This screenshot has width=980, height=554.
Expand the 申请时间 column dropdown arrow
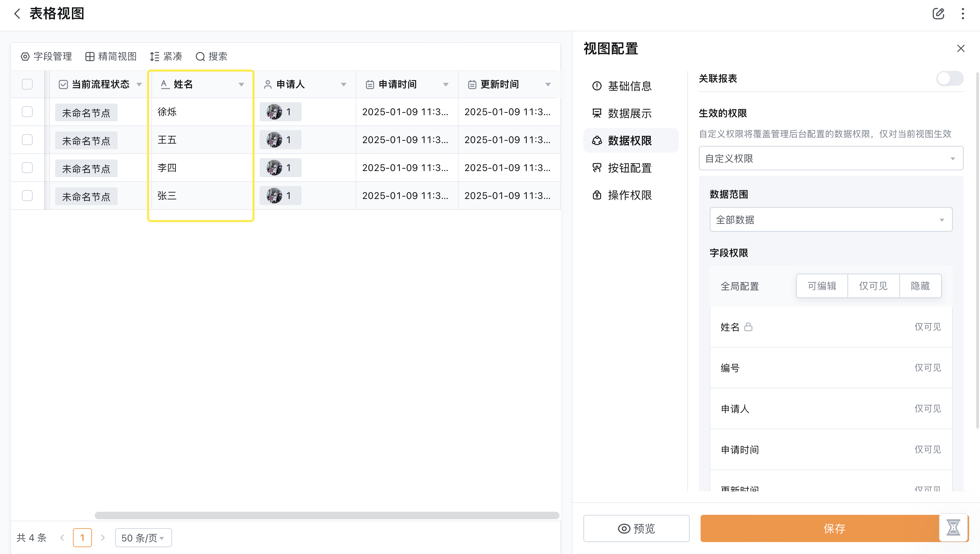tap(446, 85)
